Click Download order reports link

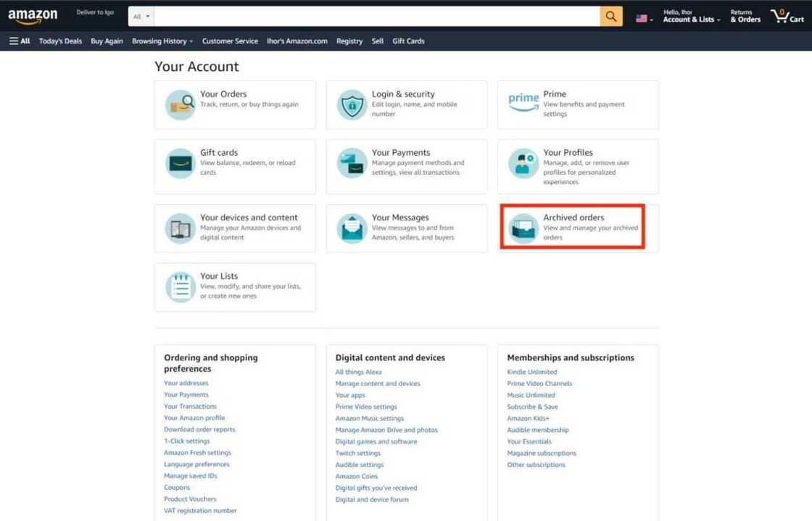pyautogui.click(x=199, y=430)
